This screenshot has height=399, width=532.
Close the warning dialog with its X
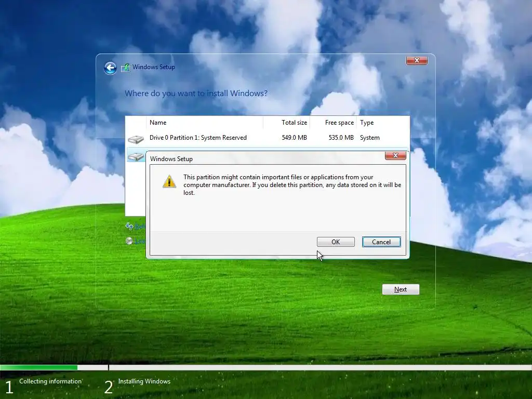point(395,155)
